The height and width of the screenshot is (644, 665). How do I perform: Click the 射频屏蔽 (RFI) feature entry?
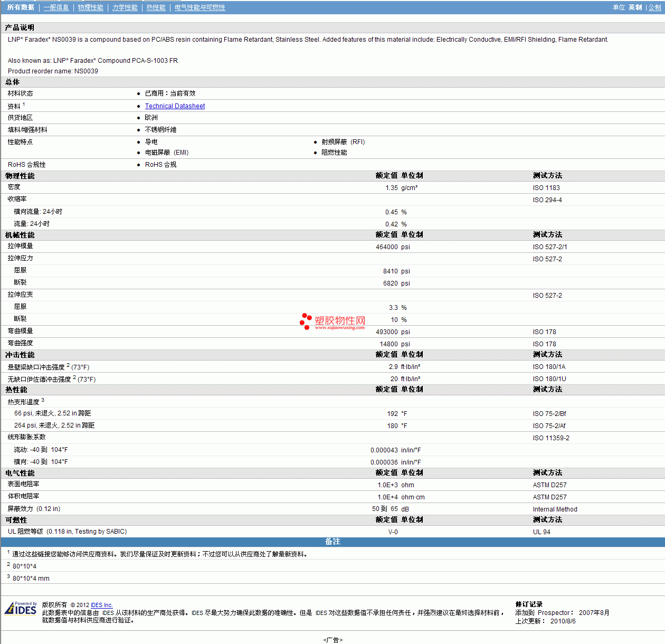pos(343,142)
